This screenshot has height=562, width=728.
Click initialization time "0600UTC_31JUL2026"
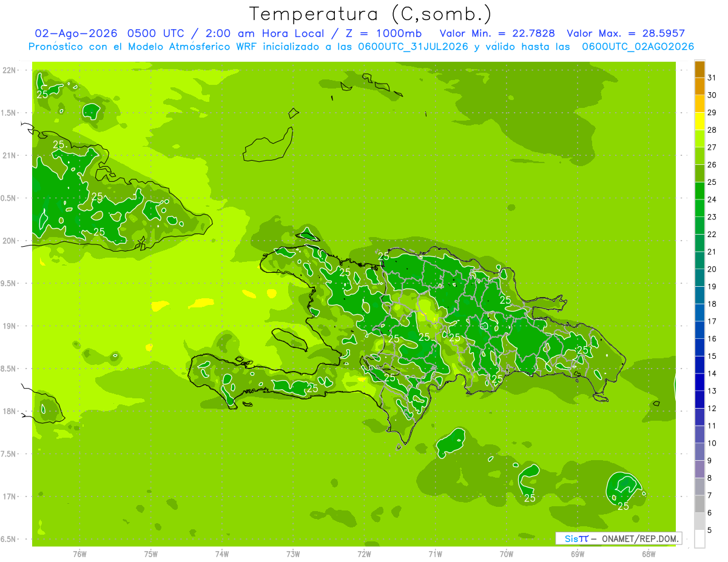[413, 47]
